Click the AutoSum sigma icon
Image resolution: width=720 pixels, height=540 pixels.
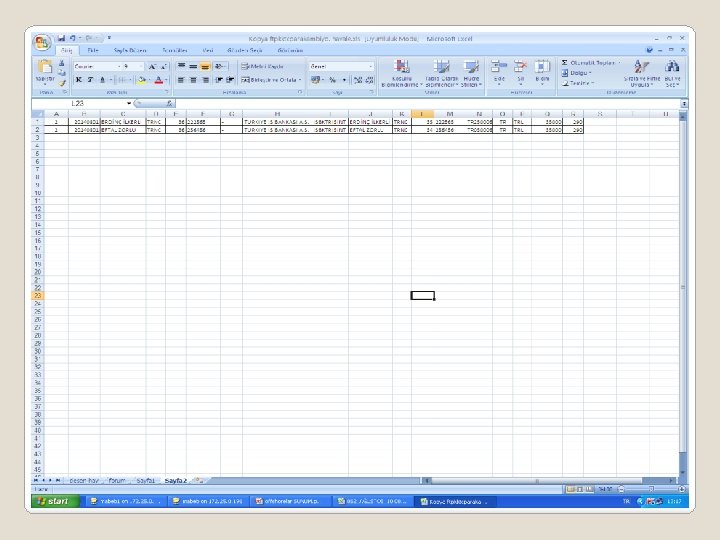click(x=565, y=62)
